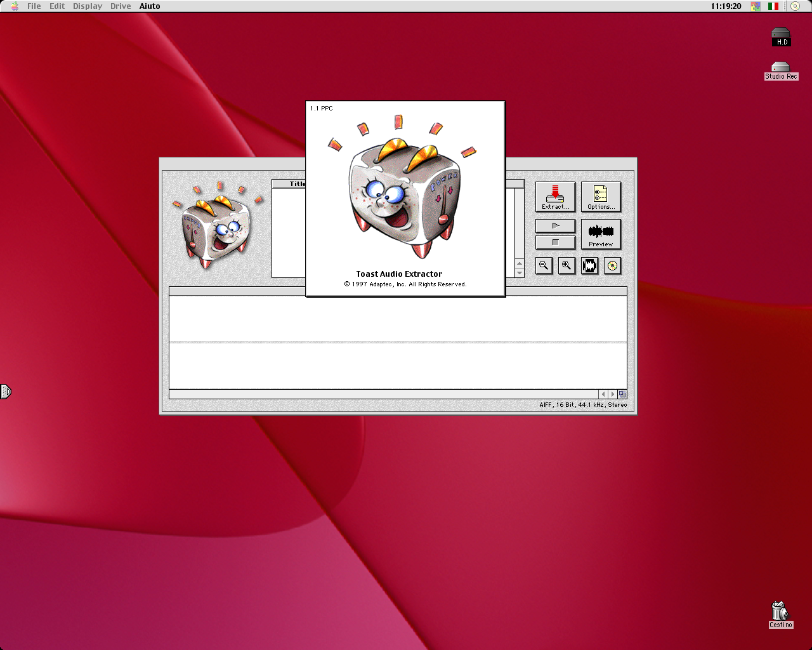
Task: Click track list scroll down arrow
Action: (x=520, y=273)
